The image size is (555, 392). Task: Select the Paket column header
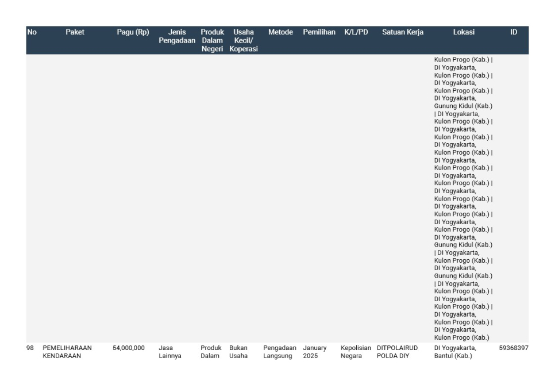[x=75, y=32]
